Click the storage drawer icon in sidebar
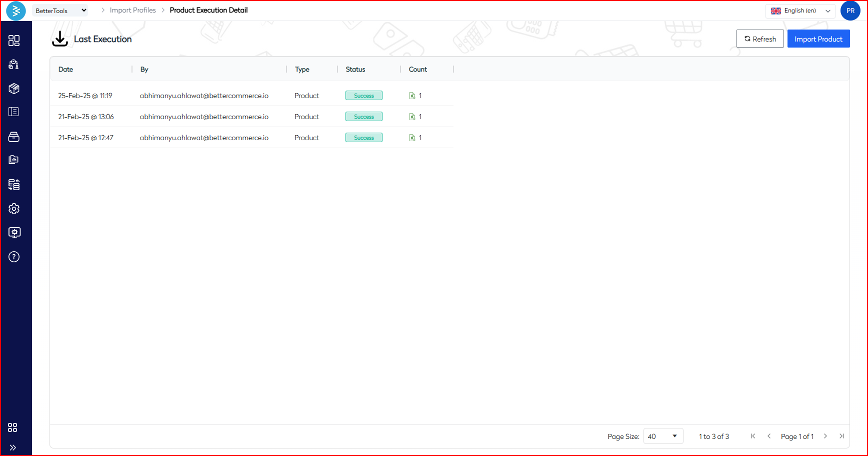Image resolution: width=868 pixels, height=456 pixels. click(x=14, y=137)
